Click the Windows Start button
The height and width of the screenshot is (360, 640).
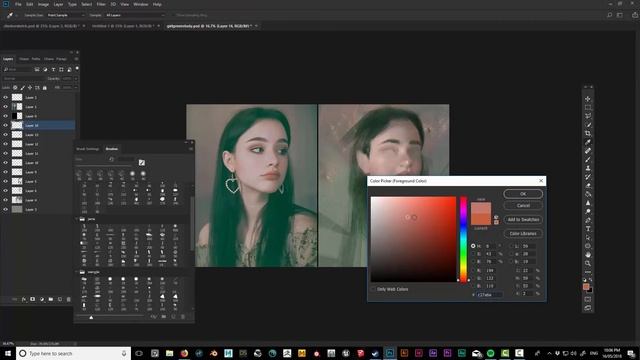pyautogui.click(x=7, y=353)
